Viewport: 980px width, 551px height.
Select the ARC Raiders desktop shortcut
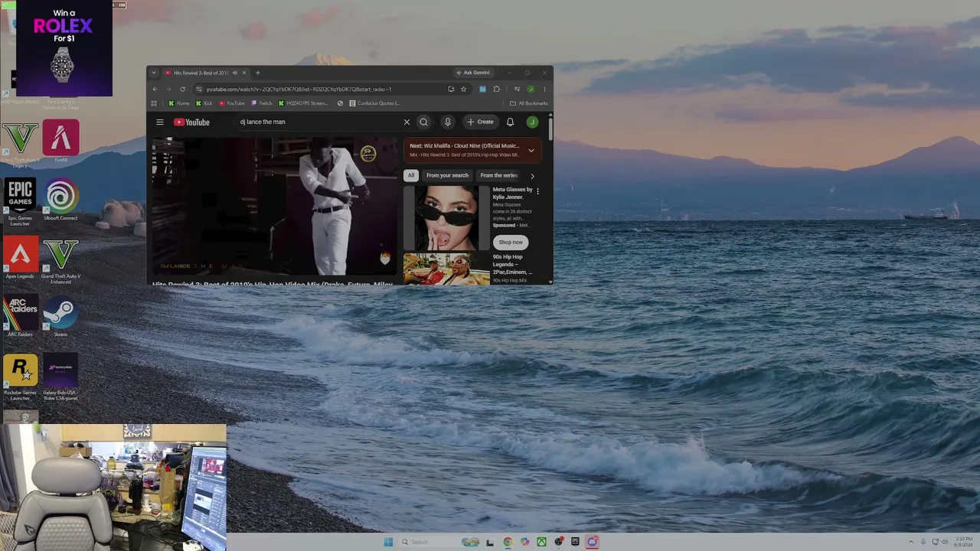[20, 317]
